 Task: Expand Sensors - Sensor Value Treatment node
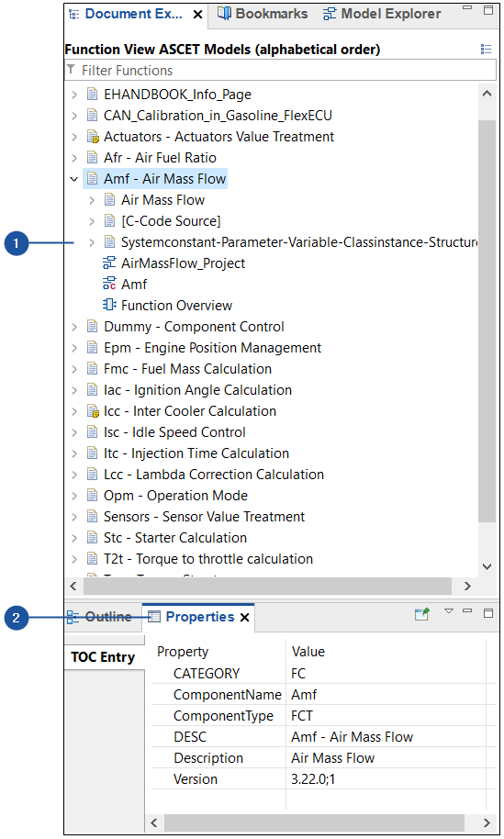(x=74, y=517)
